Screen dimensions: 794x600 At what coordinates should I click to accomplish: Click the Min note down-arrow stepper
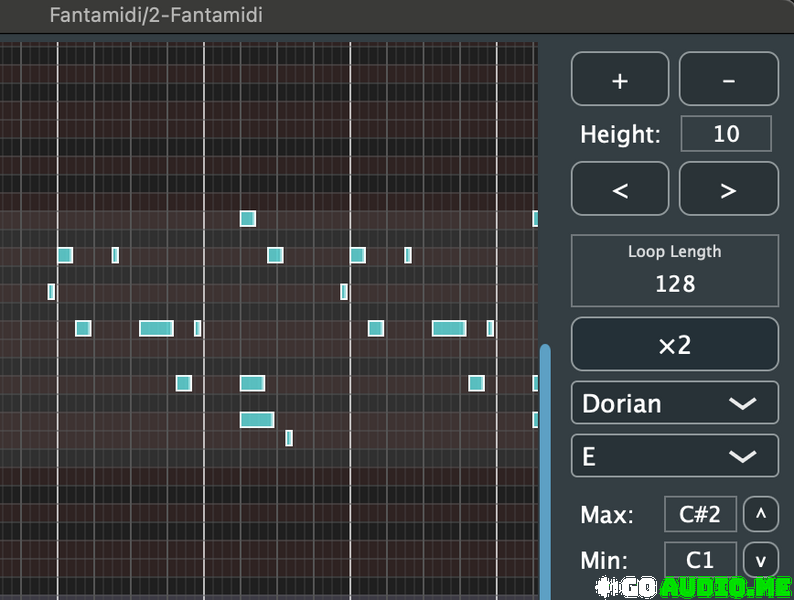tap(761, 560)
